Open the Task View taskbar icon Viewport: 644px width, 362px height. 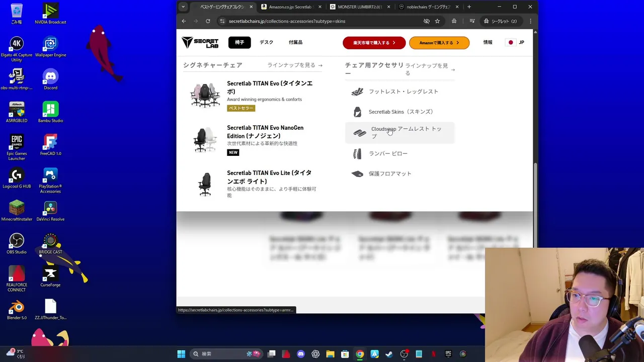271,354
